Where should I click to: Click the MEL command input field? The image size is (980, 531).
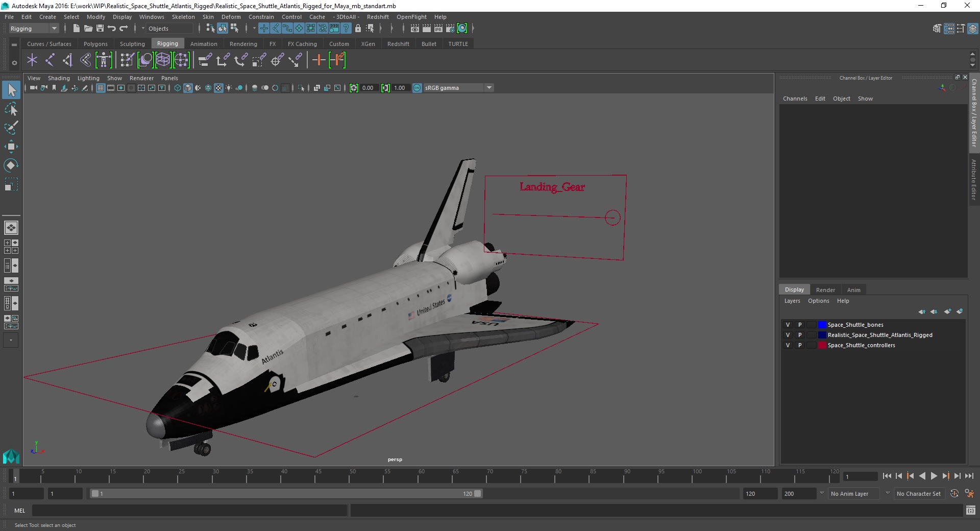[x=189, y=510]
